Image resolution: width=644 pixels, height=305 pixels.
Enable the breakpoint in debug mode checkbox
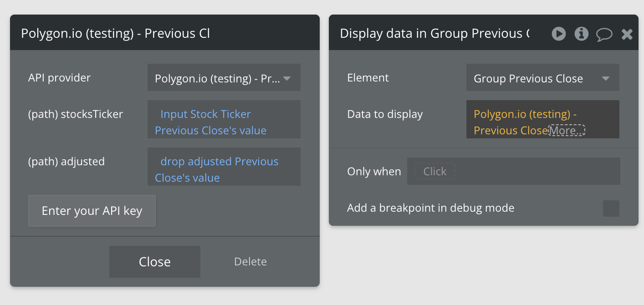tap(611, 208)
